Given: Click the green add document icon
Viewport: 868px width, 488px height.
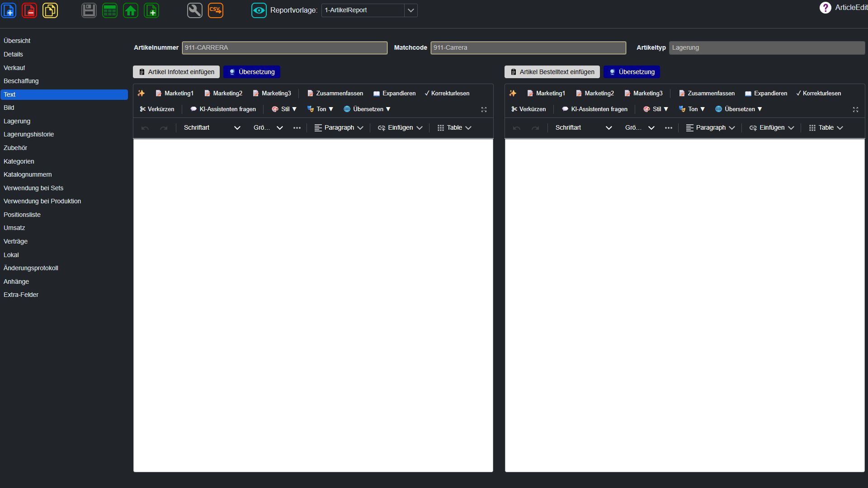Looking at the screenshot, I should [151, 10].
